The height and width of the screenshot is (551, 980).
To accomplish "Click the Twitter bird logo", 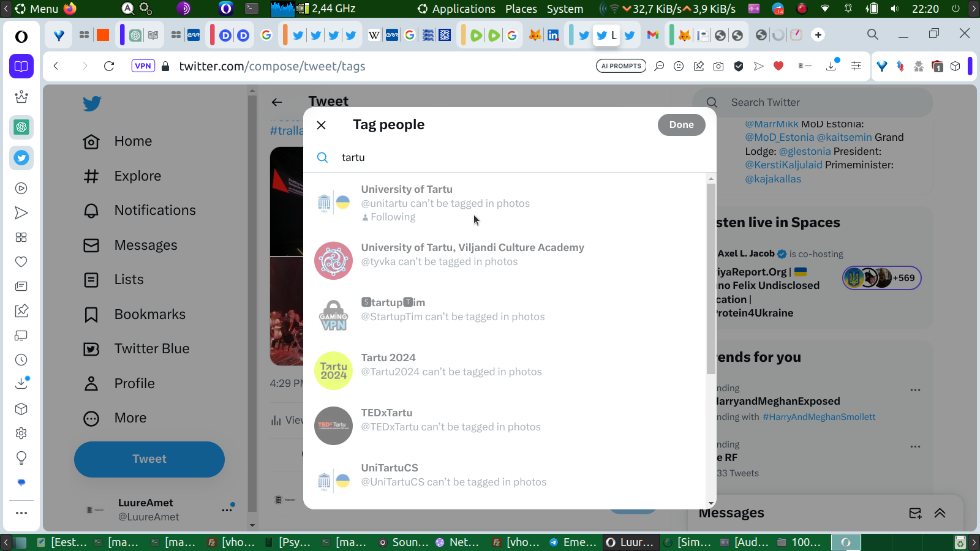I will 92,103.
